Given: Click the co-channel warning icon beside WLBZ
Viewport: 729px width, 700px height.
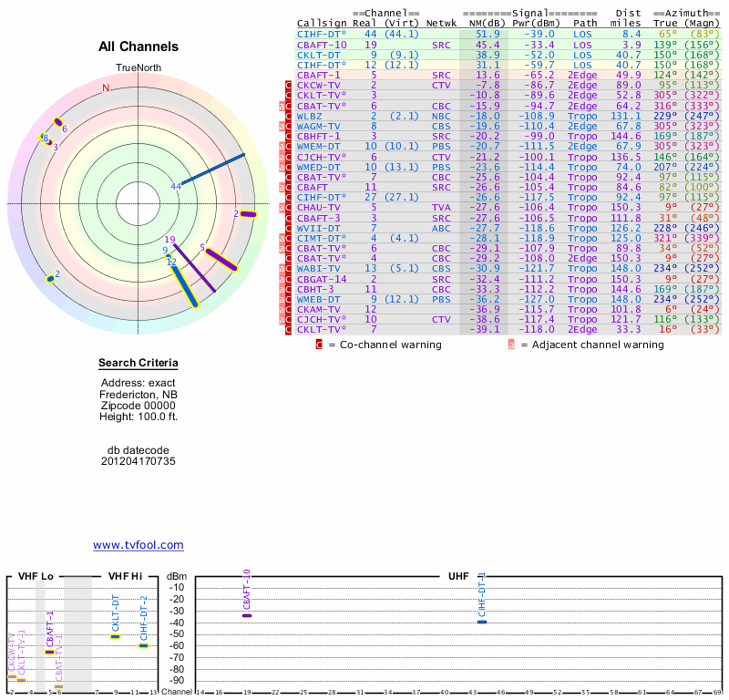Looking at the screenshot, I should [x=288, y=117].
